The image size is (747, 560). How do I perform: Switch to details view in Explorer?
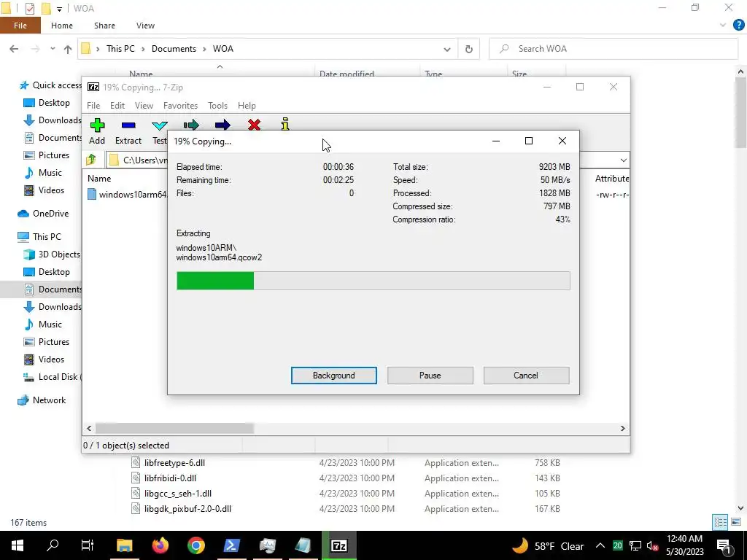tap(720, 522)
